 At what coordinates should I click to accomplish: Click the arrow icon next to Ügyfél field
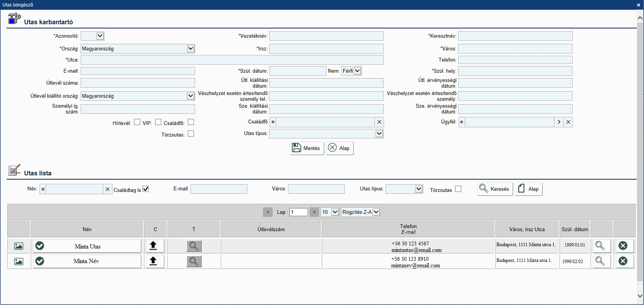[559, 122]
